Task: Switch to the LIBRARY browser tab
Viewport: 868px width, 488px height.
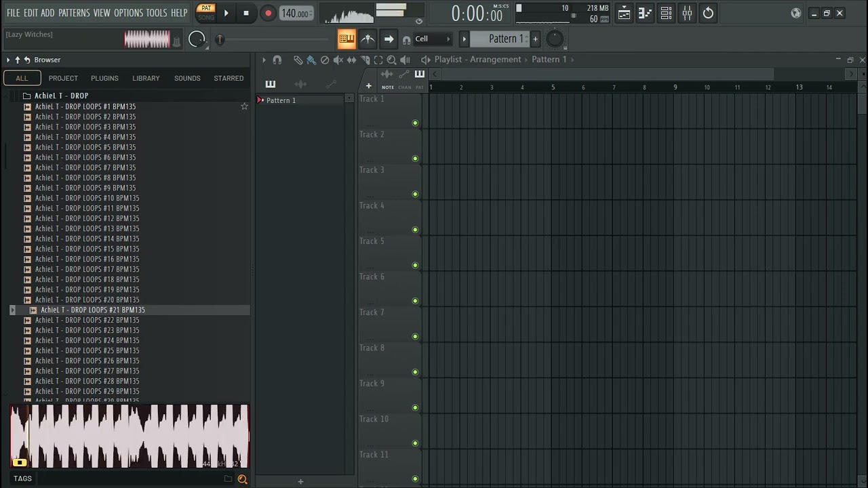Action: coord(146,78)
